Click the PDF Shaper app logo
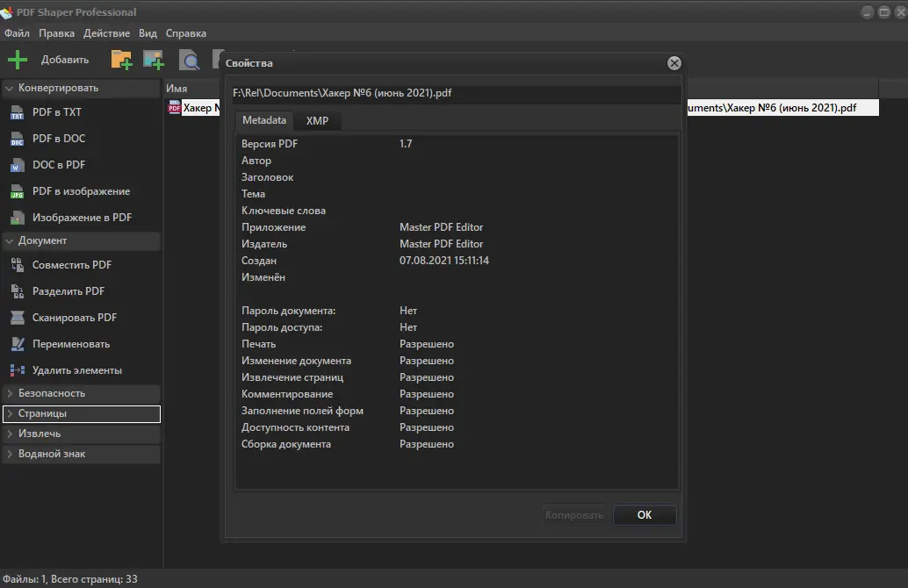The height and width of the screenshot is (588, 908). point(7,12)
